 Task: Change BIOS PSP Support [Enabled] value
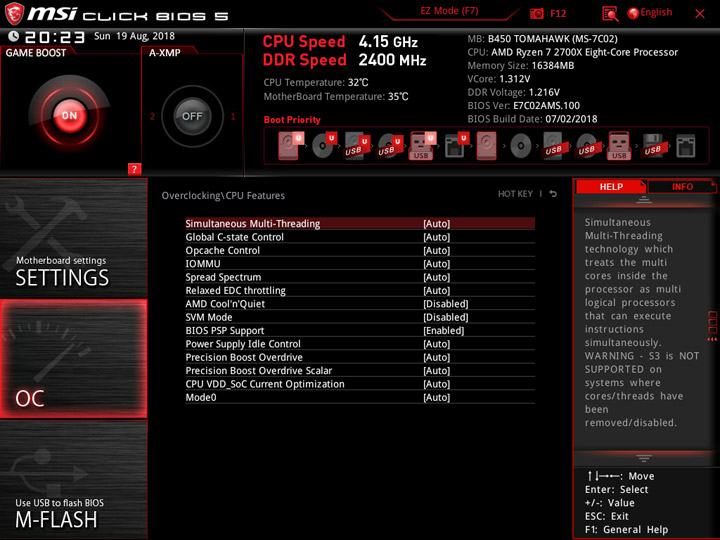444,330
